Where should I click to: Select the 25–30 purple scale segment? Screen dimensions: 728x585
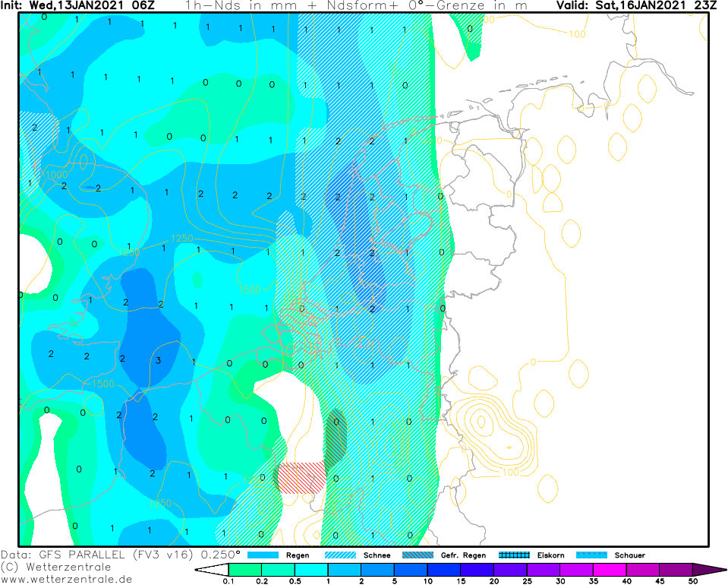[544, 570]
